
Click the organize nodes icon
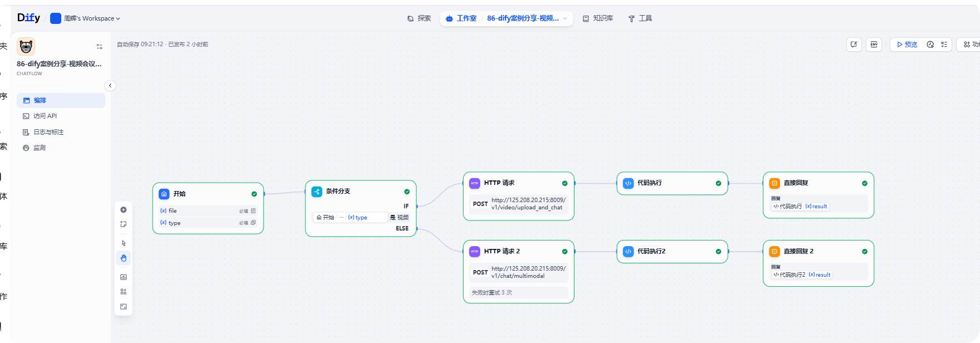124,292
